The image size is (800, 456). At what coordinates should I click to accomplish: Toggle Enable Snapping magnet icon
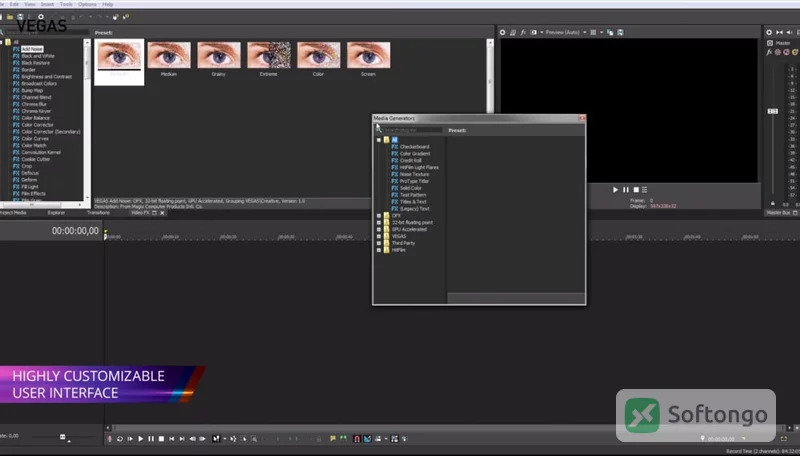[x=357, y=439]
